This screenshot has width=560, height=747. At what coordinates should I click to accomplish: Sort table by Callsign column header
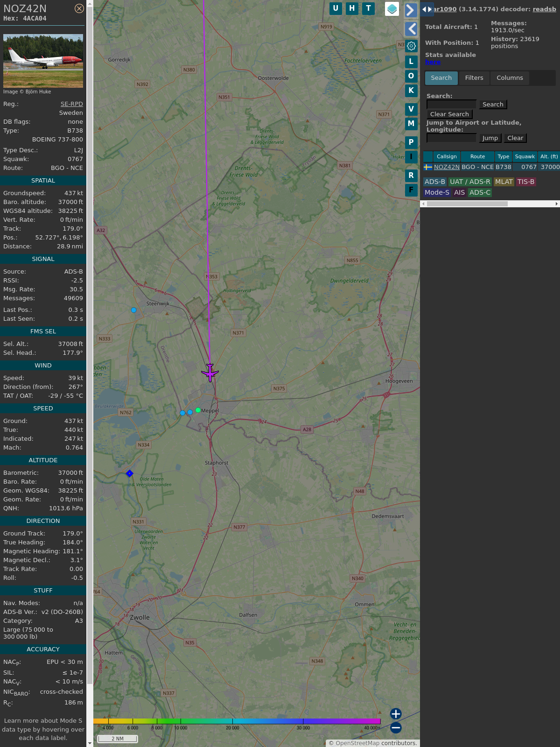pyautogui.click(x=447, y=156)
